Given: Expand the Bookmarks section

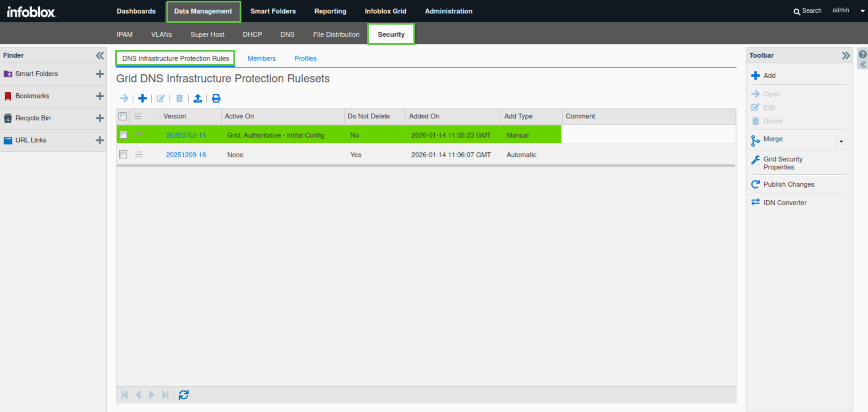Looking at the screenshot, I should 100,96.
